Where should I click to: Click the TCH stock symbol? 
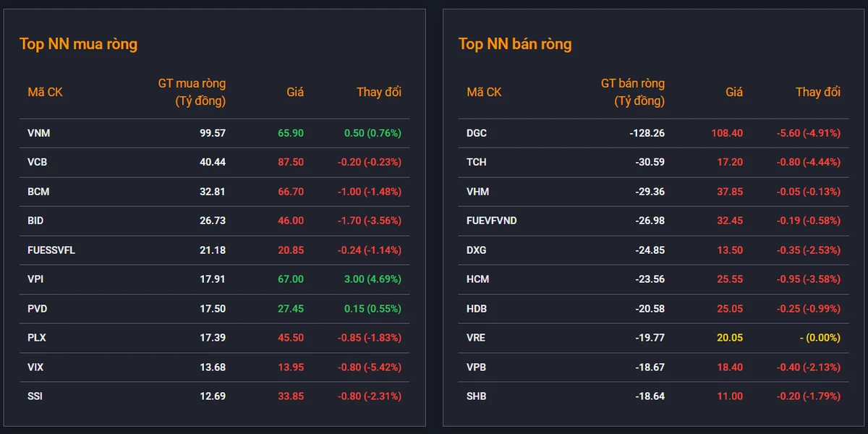477,162
